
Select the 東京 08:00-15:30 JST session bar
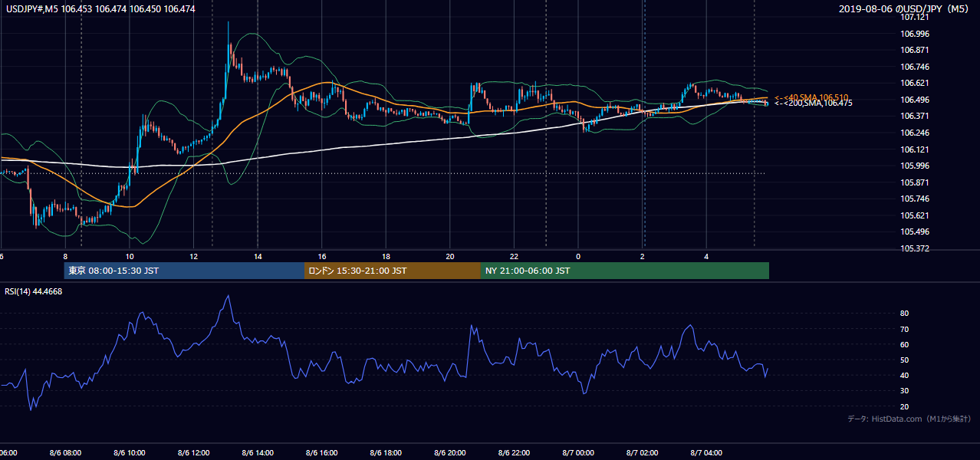point(184,271)
